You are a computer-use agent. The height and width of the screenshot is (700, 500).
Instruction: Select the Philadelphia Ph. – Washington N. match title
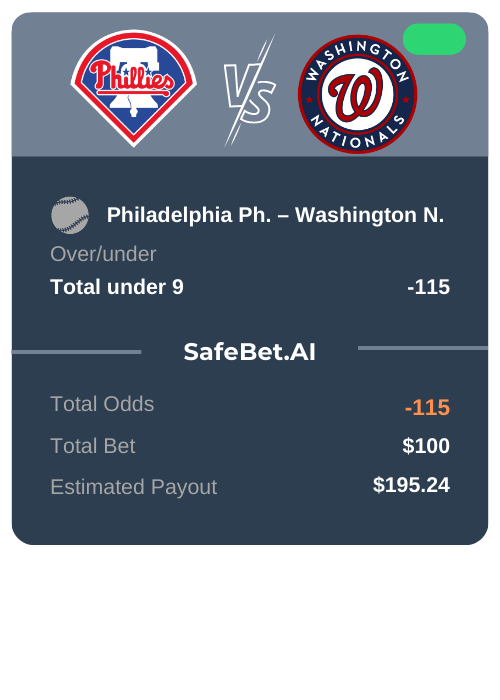[275, 215]
